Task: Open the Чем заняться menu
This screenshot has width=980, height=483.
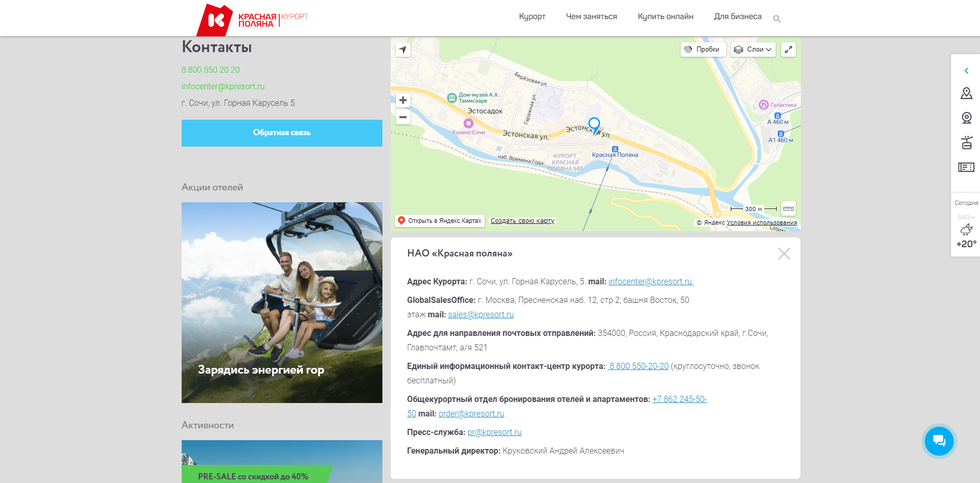Action: 591,17
